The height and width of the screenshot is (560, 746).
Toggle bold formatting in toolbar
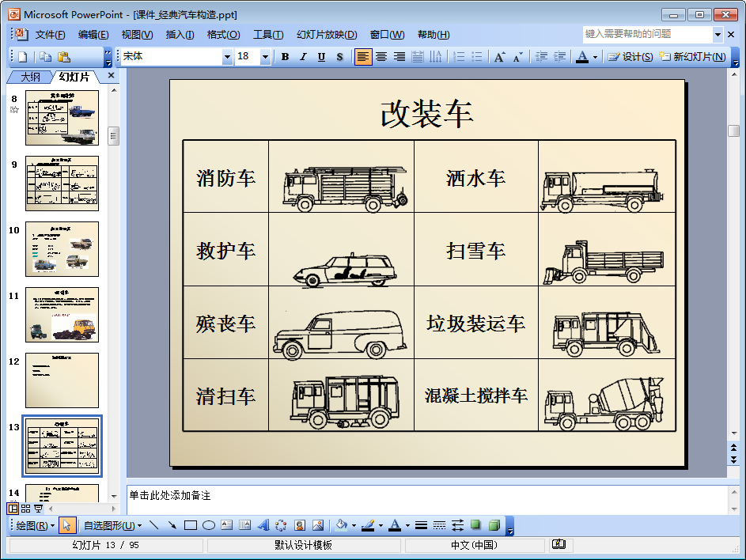tap(285, 57)
